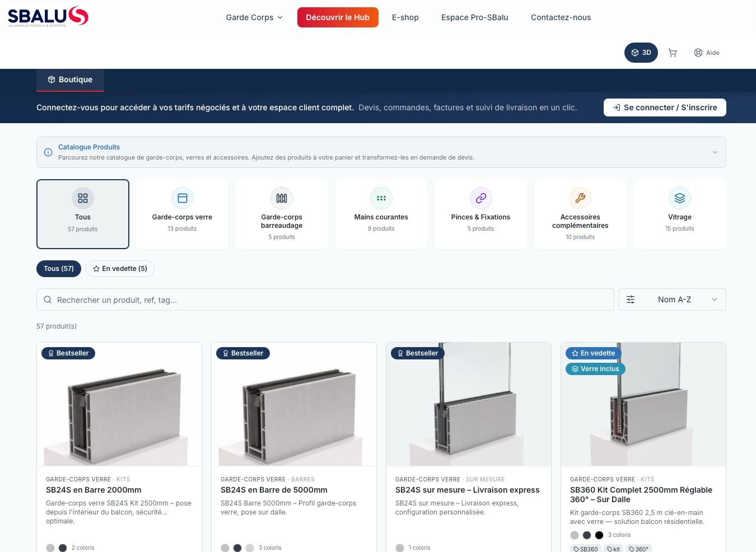Viewport: 756px width, 552px height.
Task: Open SB24S sur mesure product image
Action: pyautogui.click(x=469, y=404)
